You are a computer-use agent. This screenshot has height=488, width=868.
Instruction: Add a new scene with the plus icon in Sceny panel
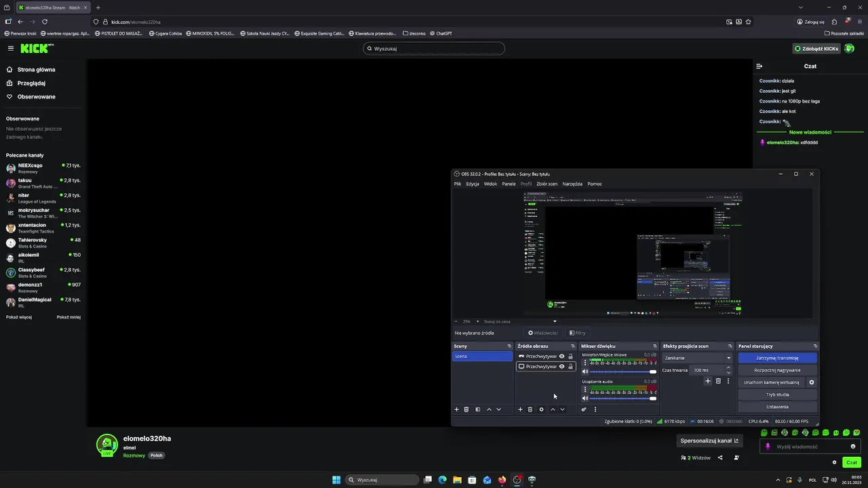click(x=456, y=409)
